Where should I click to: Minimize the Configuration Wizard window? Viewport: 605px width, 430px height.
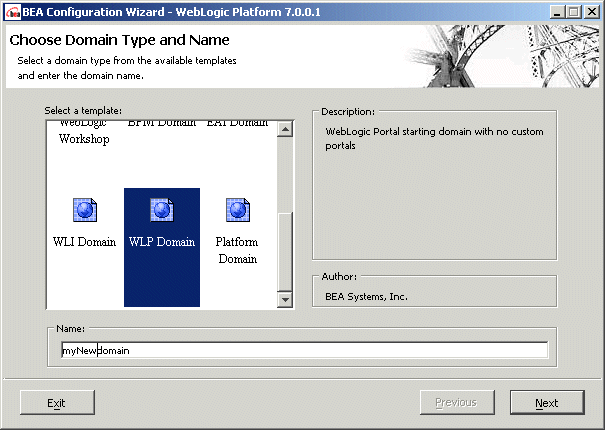point(557,12)
